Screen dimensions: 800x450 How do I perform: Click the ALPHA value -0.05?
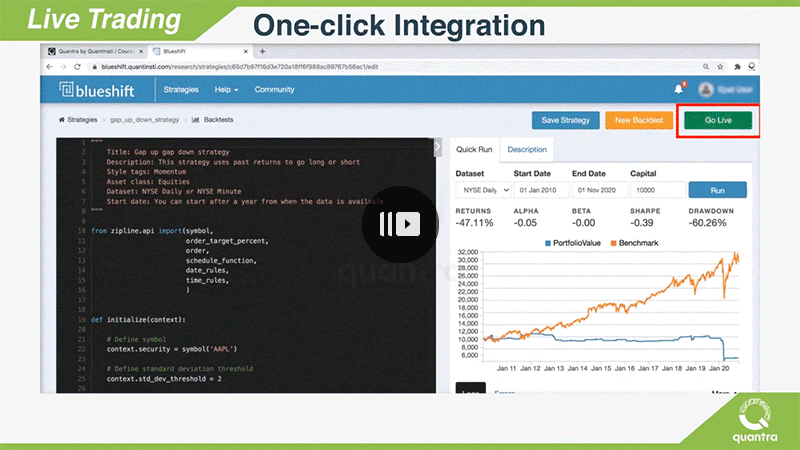pos(525,223)
